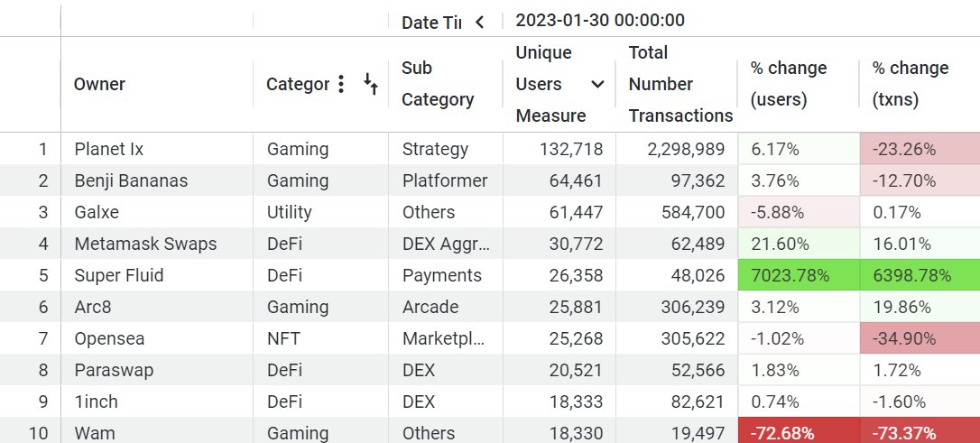The height and width of the screenshot is (443, 980).
Task: Select the 21.60% users change cell
Action: click(799, 244)
